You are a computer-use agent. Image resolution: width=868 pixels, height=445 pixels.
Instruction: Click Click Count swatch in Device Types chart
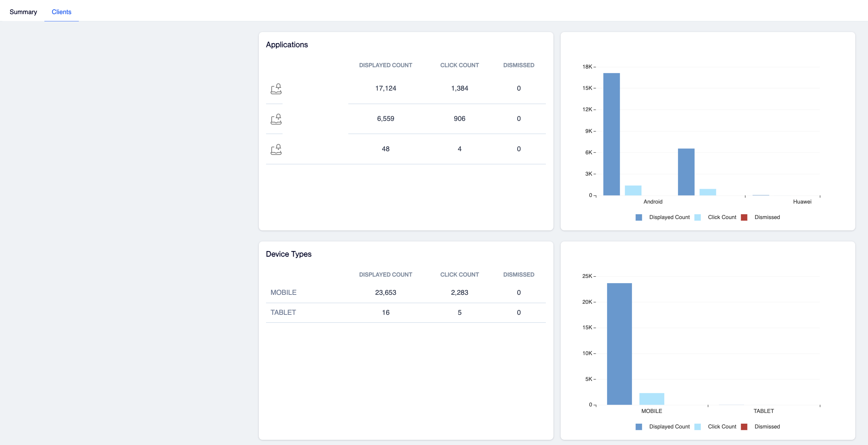point(698,427)
